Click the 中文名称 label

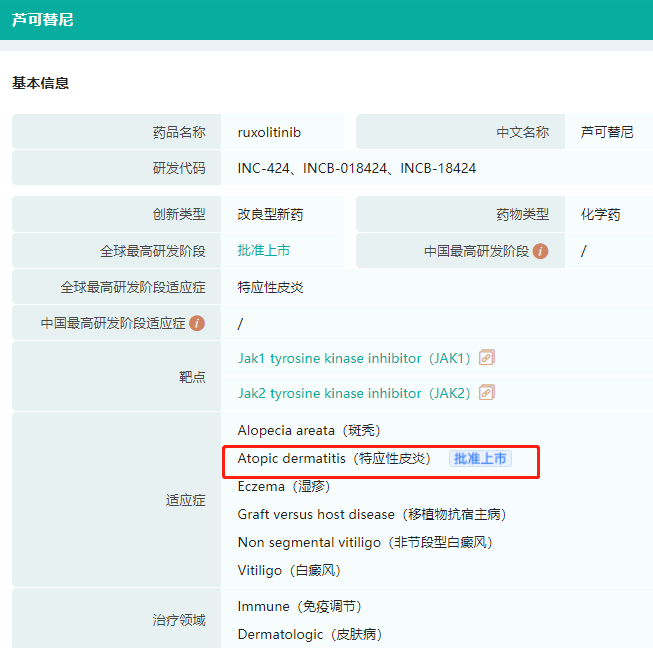(523, 132)
